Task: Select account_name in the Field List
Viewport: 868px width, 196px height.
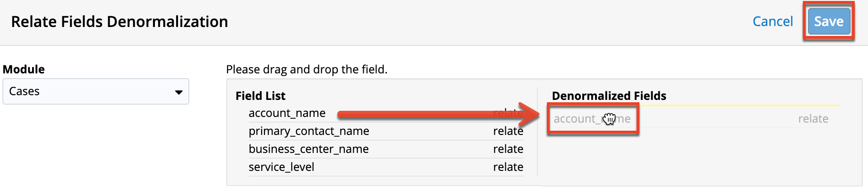Action: tap(287, 113)
